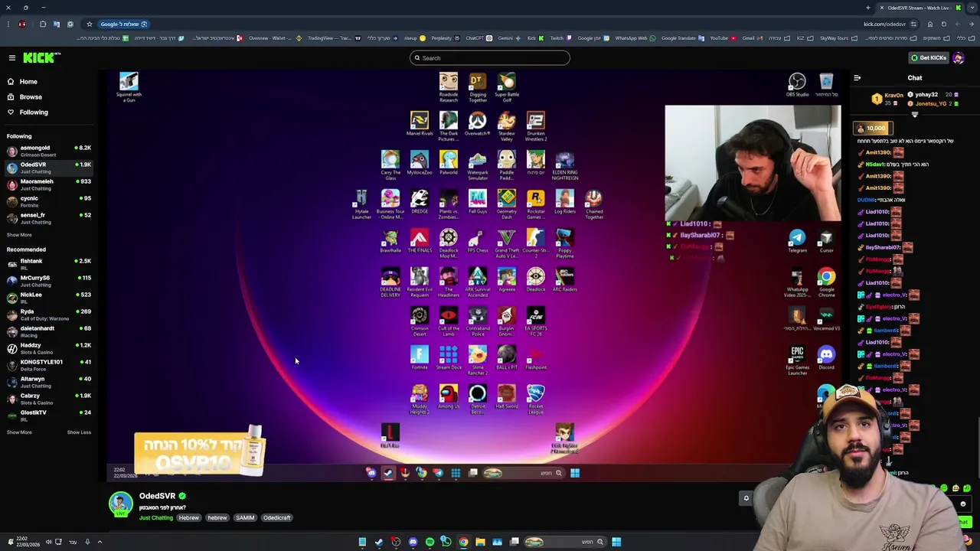Click the Hytale Launcher desktop icon
This screenshot has width=980, height=551.
click(361, 204)
